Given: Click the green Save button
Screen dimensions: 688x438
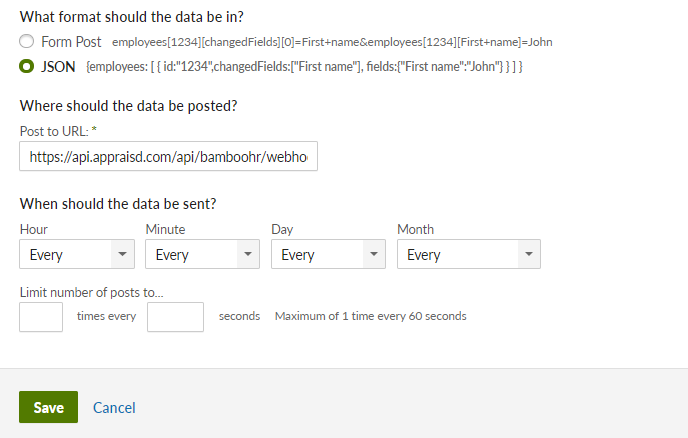Looking at the screenshot, I should [48, 407].
